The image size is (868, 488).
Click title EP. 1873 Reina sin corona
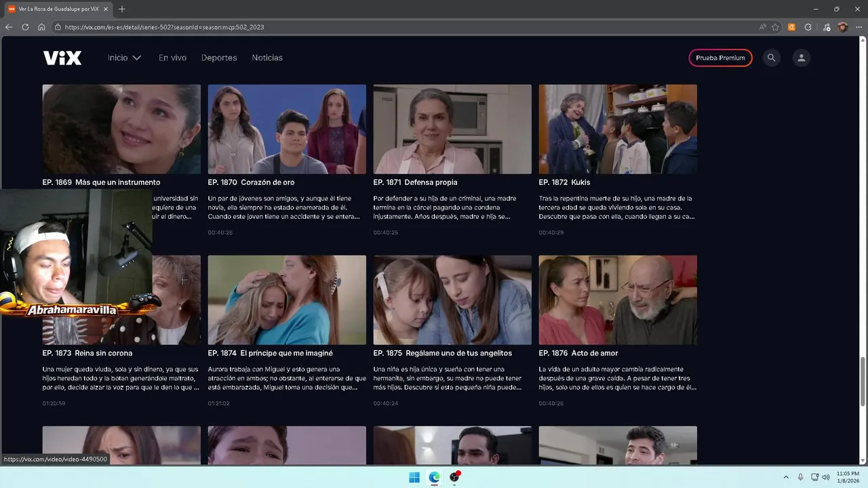click(87, 353)
